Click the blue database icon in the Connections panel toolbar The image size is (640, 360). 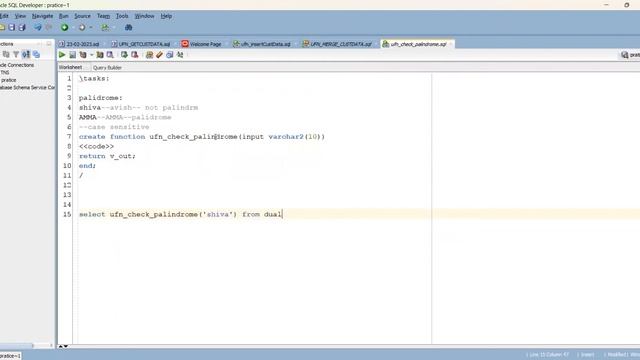tap(36, 54)
